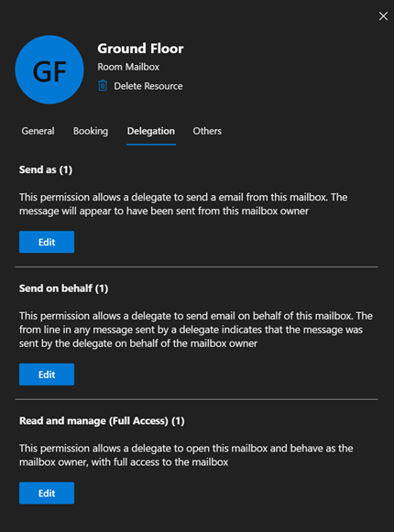Edit the Send as delegates

[x=47, y=242]
